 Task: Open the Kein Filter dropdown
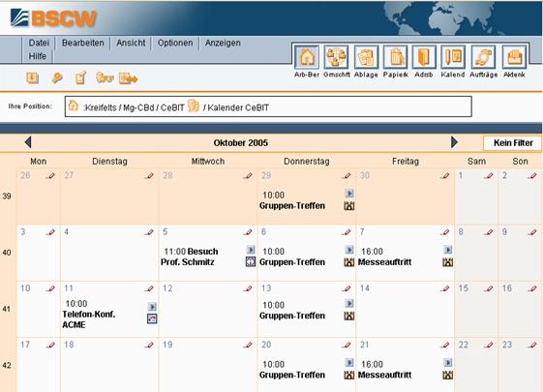click(x=513, y=142)
